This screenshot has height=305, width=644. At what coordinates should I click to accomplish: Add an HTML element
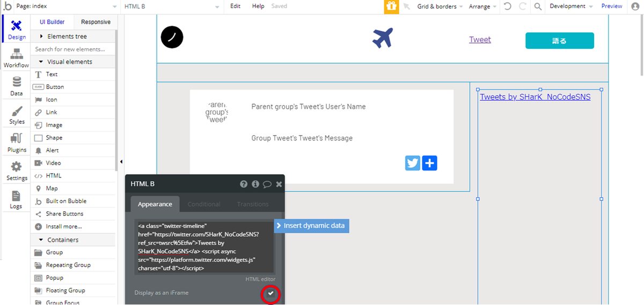[73, 176]
